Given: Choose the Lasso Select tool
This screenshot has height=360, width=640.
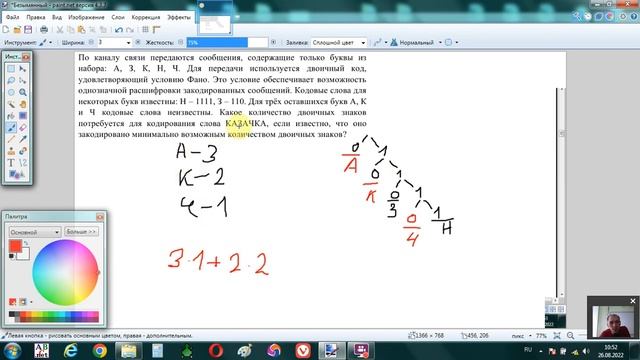Looking at the screenshot, I should click(11, 81).
